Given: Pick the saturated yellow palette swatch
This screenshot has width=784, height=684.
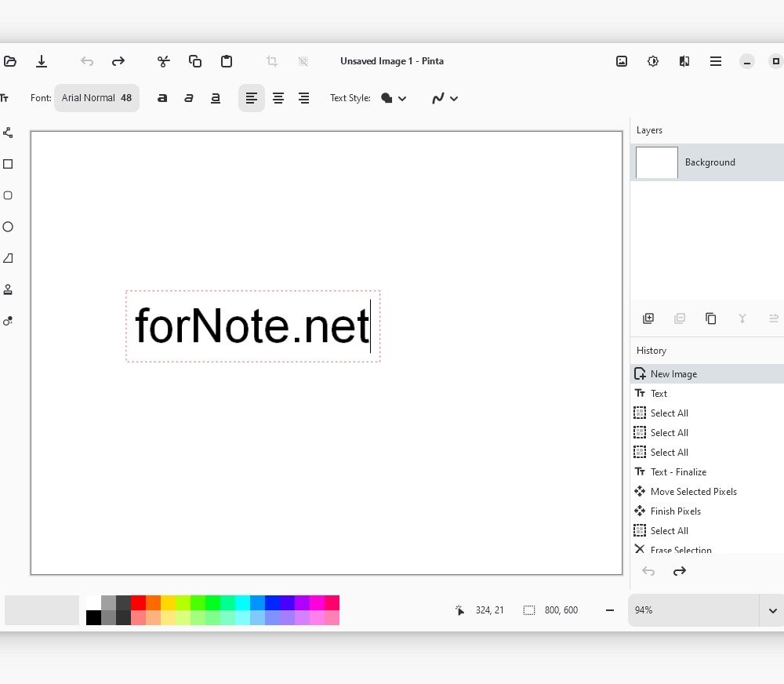Looking at the screenshot, I should [168, 602].
